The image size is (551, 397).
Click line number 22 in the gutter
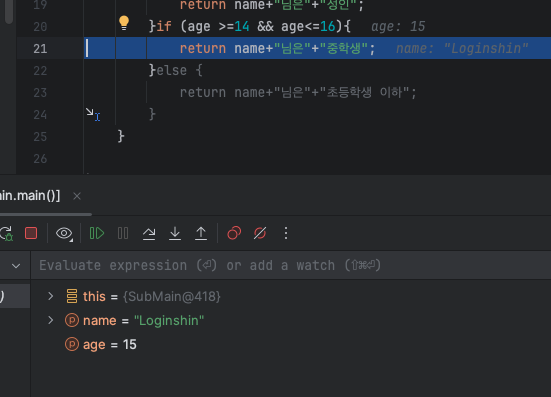[x=40, y=71]
